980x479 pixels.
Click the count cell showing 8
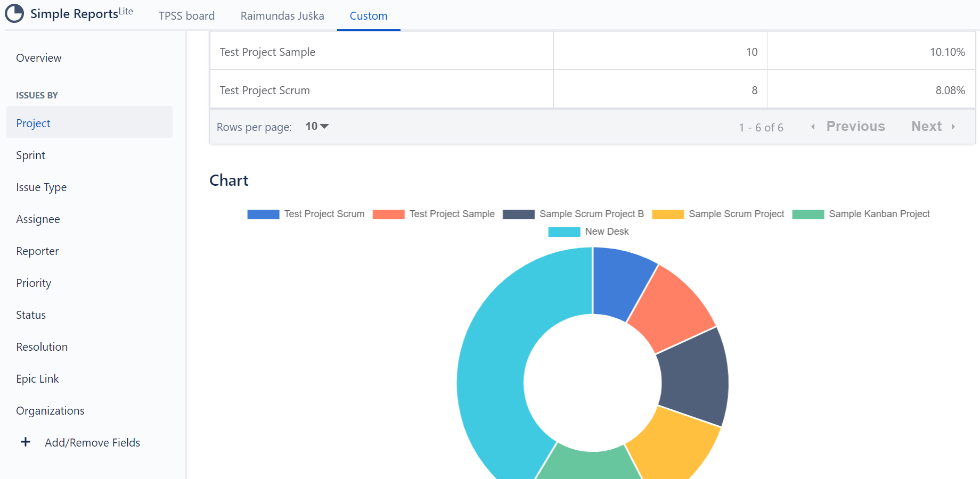pos(660,90)
